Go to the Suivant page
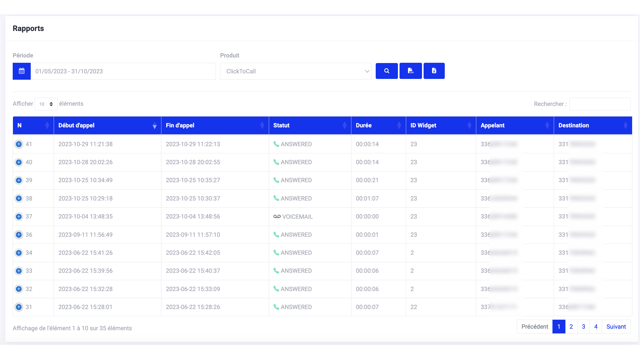This screenshot has width=644, height=357. click(616, 327)
